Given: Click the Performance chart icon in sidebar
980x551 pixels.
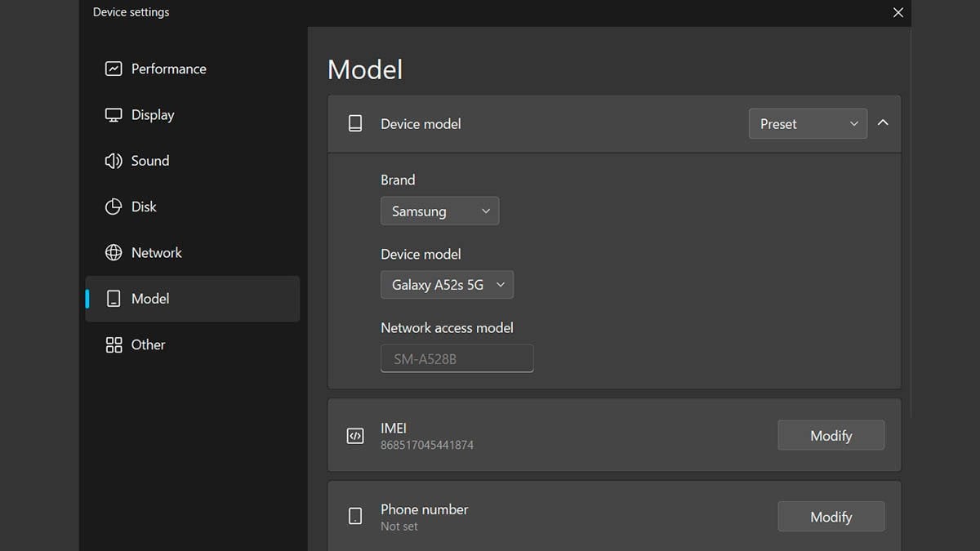Looking at the screenshot, I should coord(114,69).
